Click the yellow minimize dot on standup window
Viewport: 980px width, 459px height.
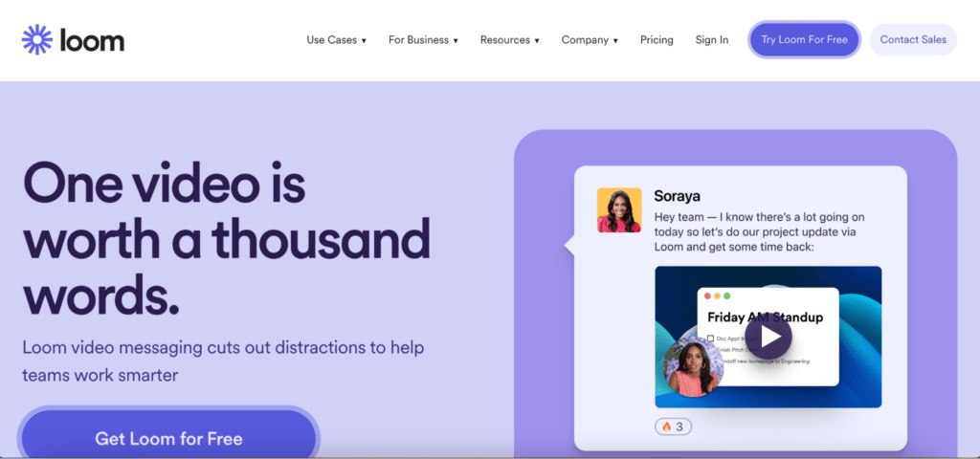(x=718, y=296)
